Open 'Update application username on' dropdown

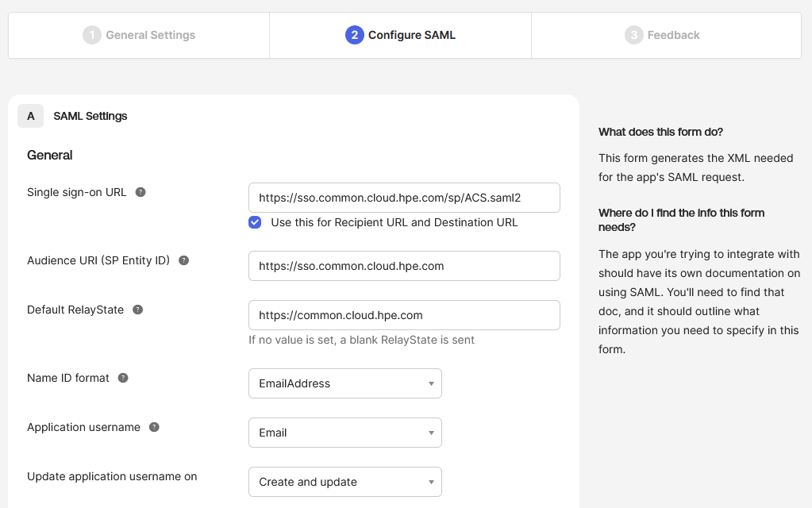tap(344, 482)
